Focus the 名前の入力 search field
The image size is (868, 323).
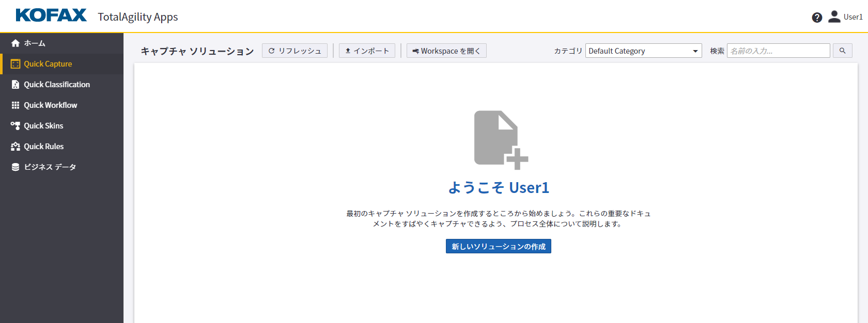[x=778, y=51]
